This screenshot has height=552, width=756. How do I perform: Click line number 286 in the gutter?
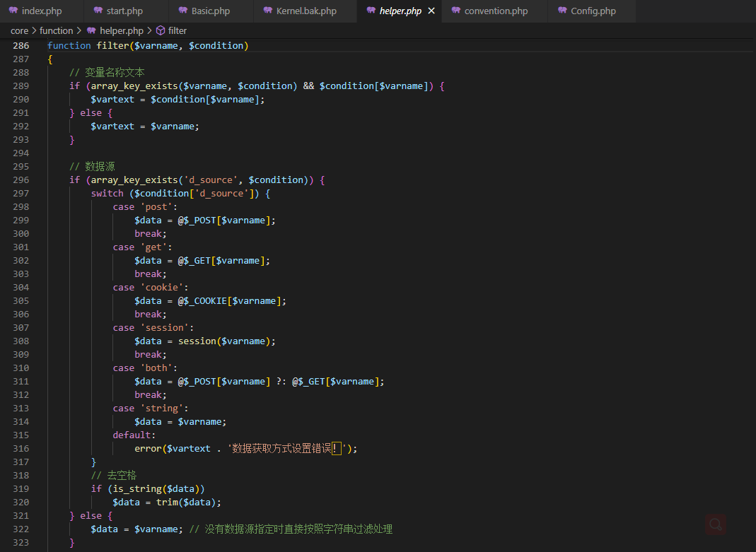(21, 46)
